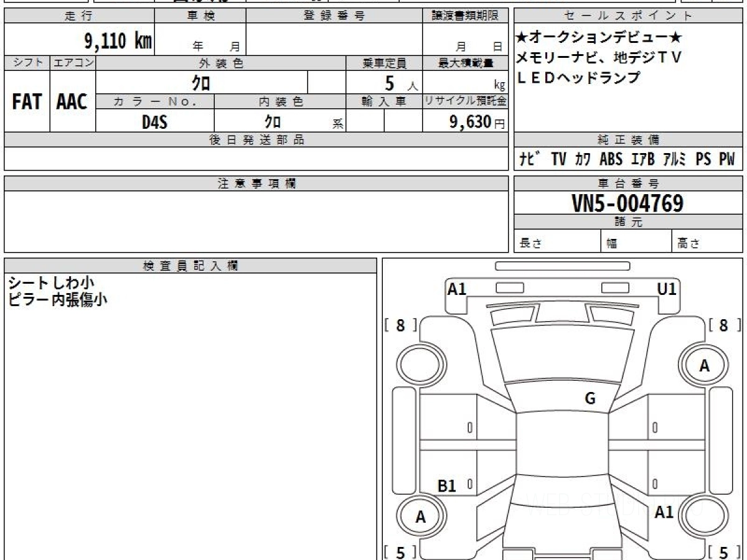Select the seating capacity value 5 人
Image resolution: width=747 pixels, height=560 pixels.
click(x=401, y=83)
